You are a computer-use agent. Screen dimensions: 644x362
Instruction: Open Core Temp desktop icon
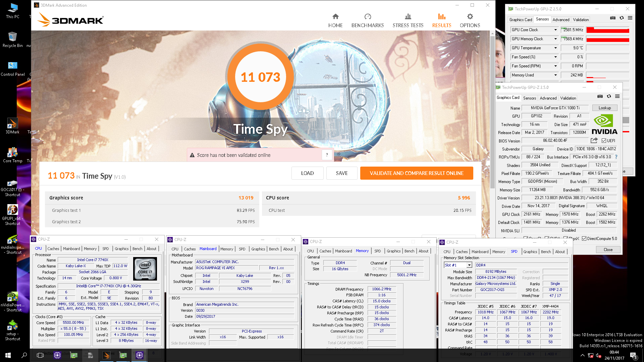coord(12,155)
